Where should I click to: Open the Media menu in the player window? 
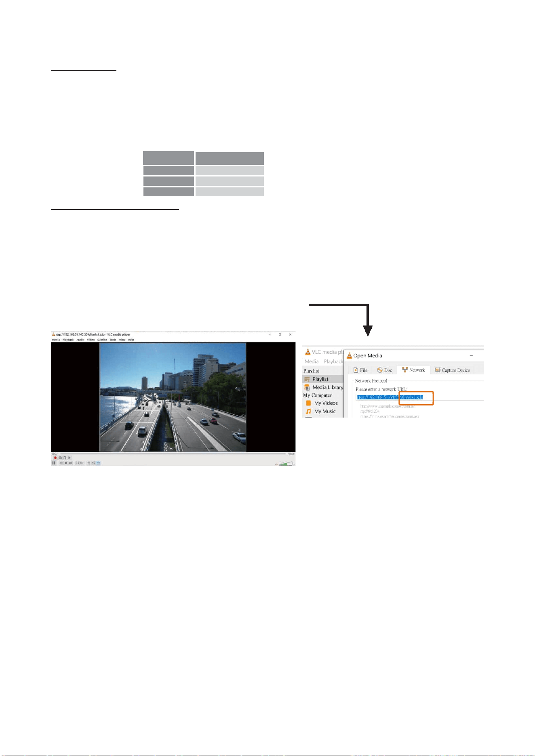point(56,340)
